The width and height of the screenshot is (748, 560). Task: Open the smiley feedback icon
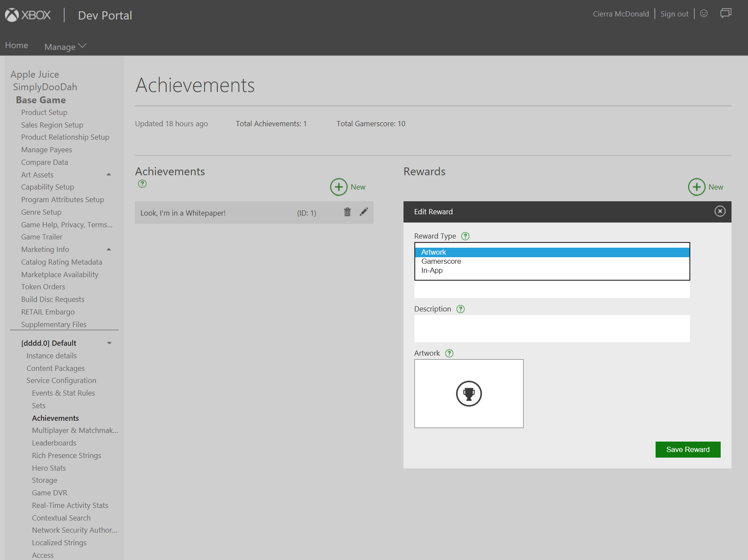click(704, 13)
